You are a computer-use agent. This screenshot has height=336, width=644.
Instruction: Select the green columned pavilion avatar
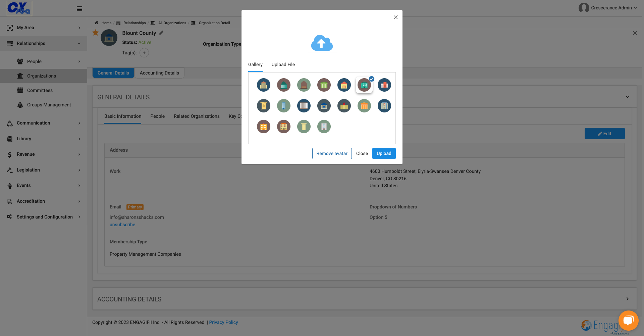324,85
